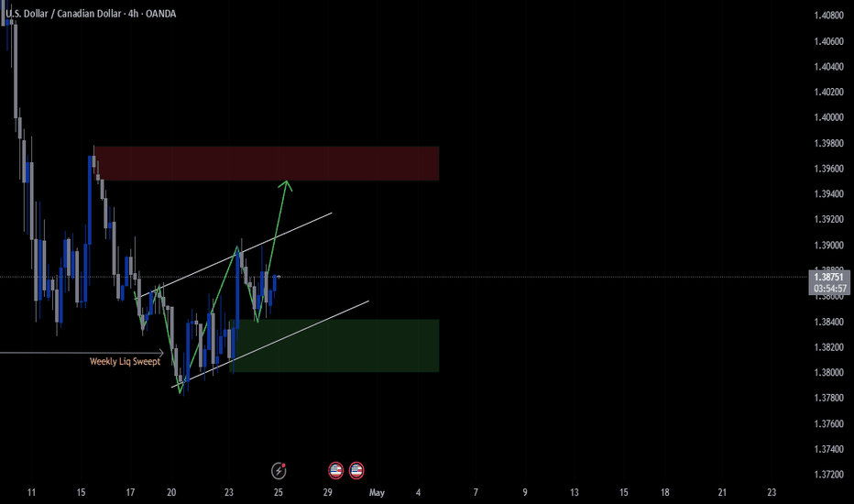Click the current price label 1.38751
Image resolution: width=854 pixels, height=504 pixels.
829,278
